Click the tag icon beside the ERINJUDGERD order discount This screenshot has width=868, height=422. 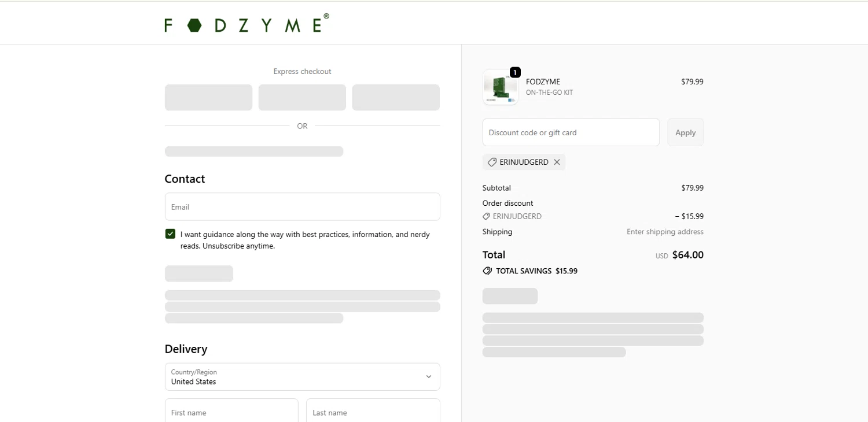click(486, 217)
